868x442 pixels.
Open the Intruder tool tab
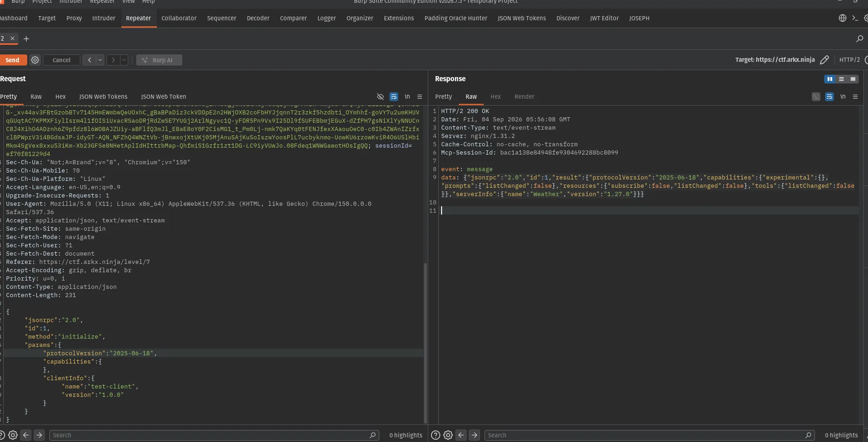click(104, 18)
